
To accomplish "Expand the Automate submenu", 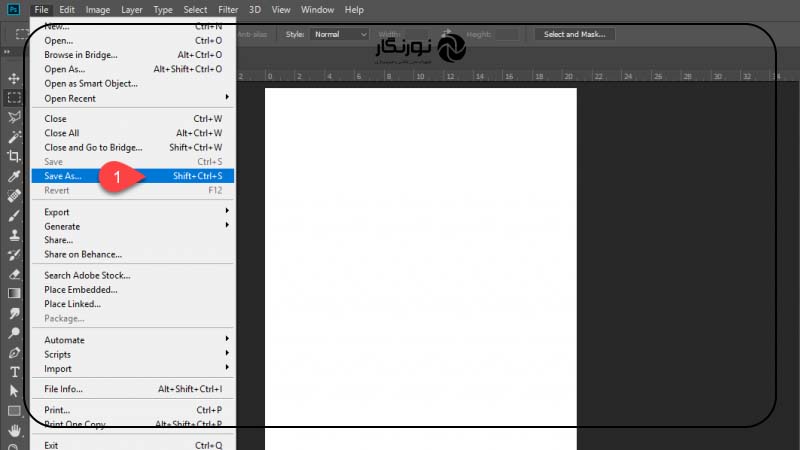I will coord(133,340).
